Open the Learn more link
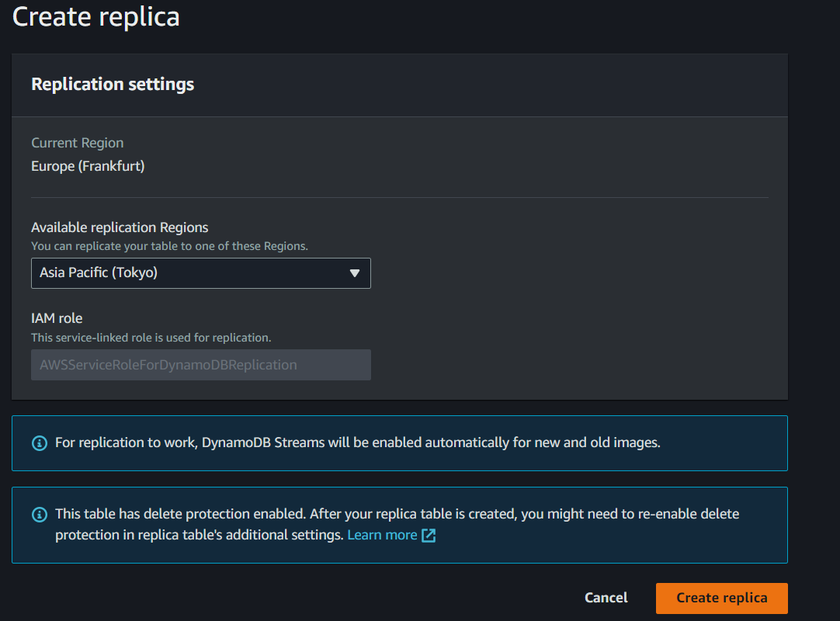This screenshot has height=621, width=840. click(x=382, y=535)
